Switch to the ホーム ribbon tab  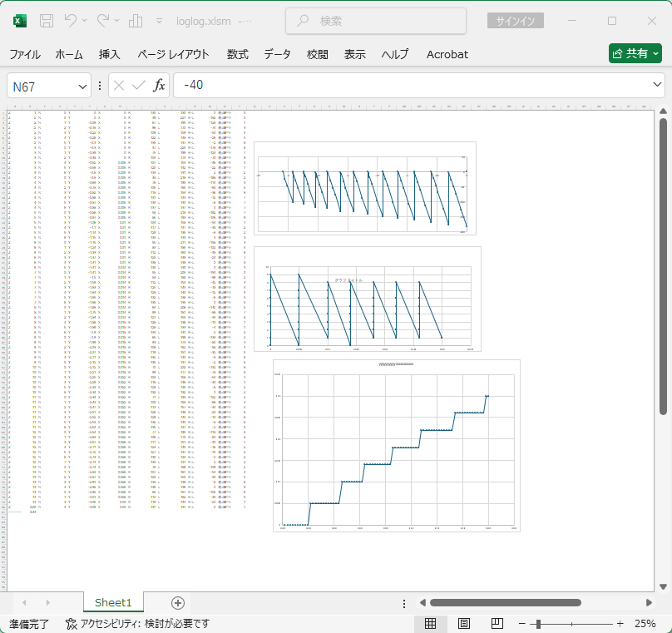coord(68,54)
